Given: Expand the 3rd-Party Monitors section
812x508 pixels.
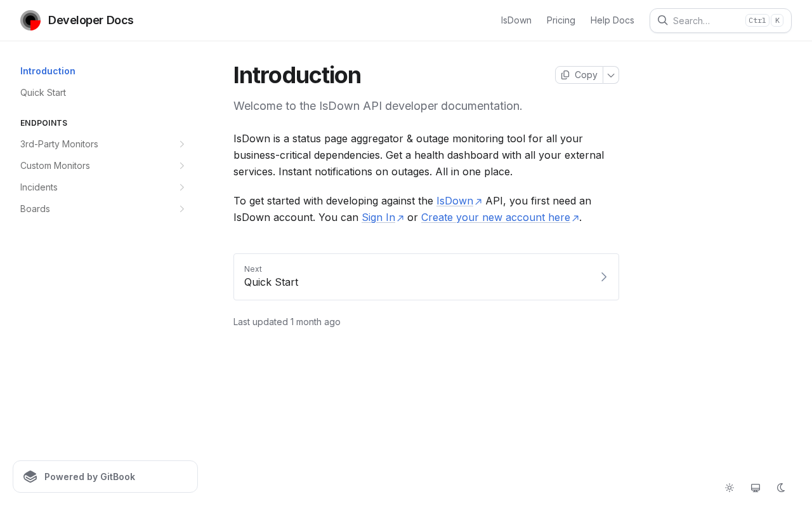Looking at the screenshot, I should (x=182, y=144).
